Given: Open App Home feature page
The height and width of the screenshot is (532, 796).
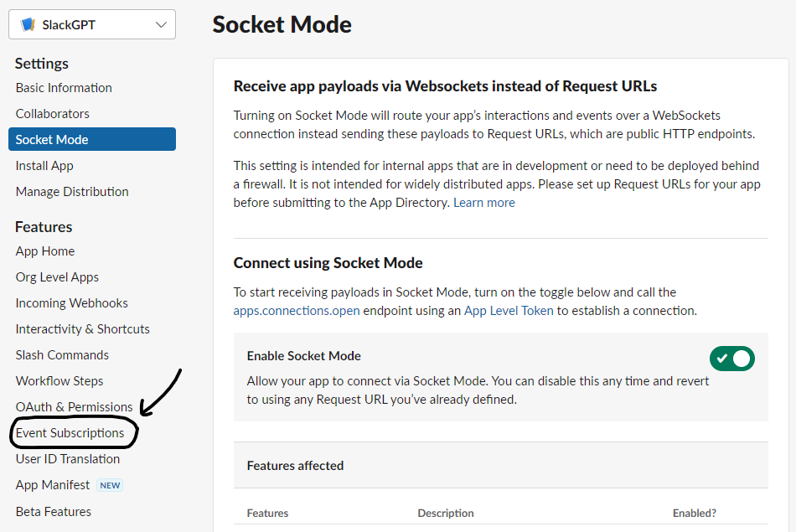Looking at the screenshot, I should pos(45,251).
